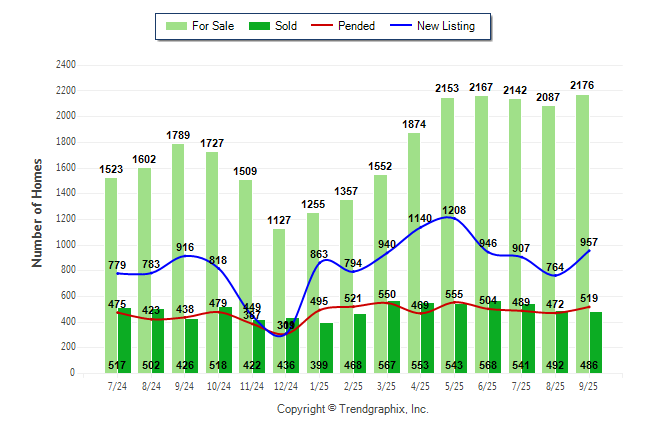
Task: Click the blue New Listing legend line marker
Action: [x=402, y=26]
